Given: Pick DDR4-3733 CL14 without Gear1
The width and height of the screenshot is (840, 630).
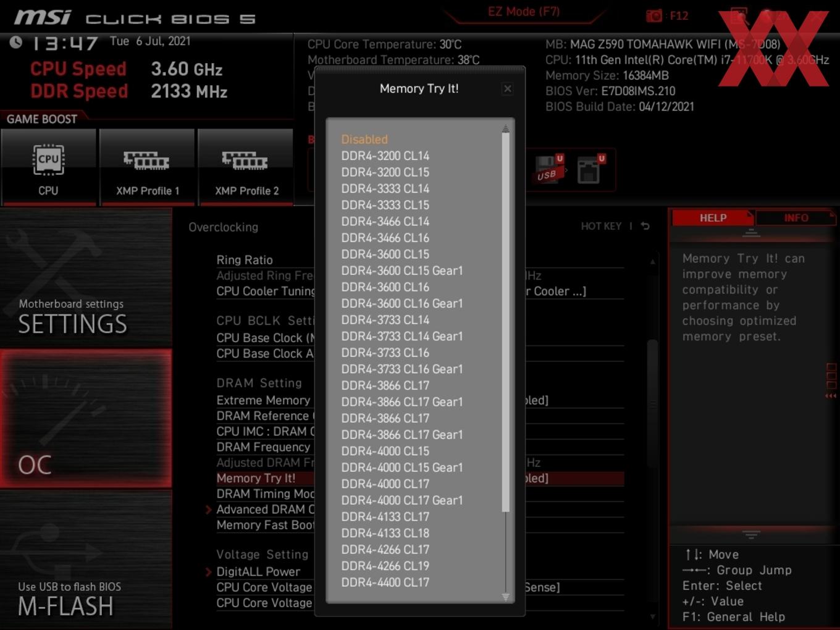Looking at the screenshot, I should [x=385, y=319].
